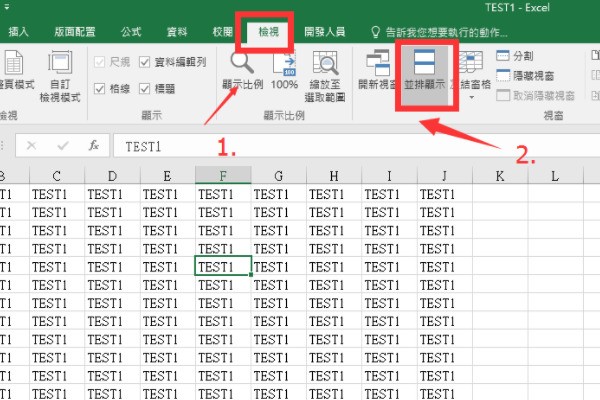Open the 版面配置 tab
The height and width of the screenshot is (400, 600).
click(x=75, y=32)
